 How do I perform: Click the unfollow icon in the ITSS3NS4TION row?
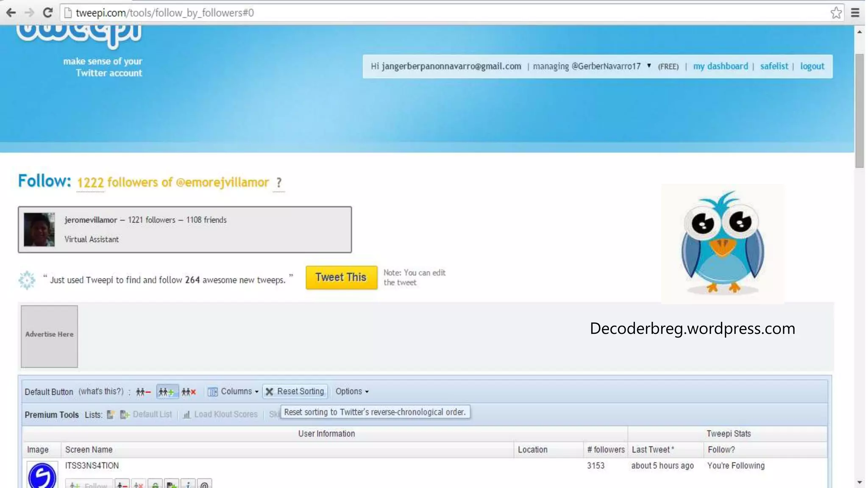pyautogui.click(x=122, y=484)
